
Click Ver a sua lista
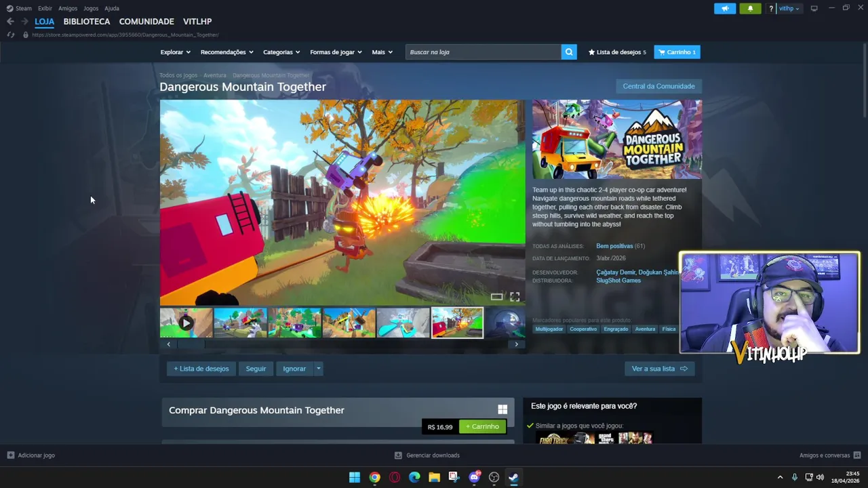coord(659,369)
